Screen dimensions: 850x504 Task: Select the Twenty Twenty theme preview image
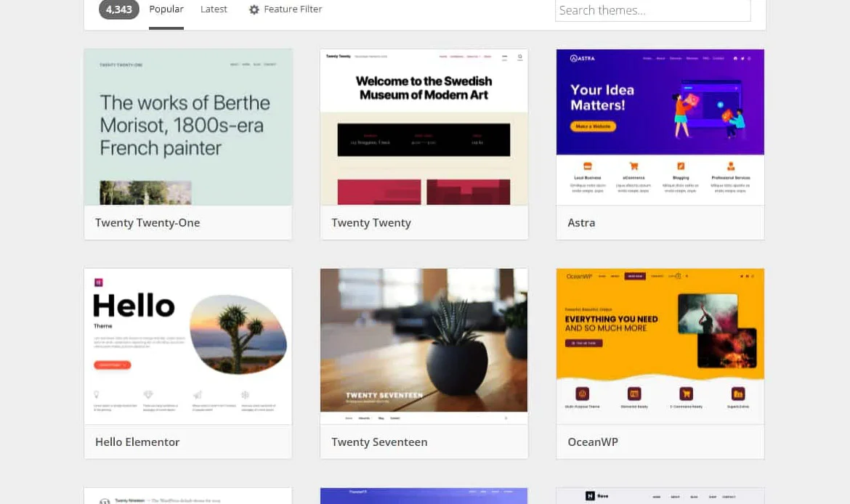[x=424, y=127]
